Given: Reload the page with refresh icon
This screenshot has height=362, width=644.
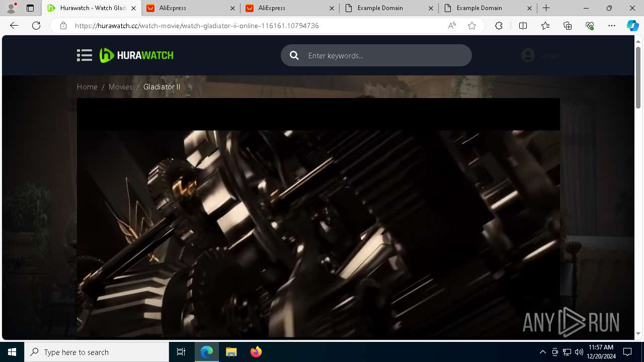Looking at the screenshot, I should (36, 26).
